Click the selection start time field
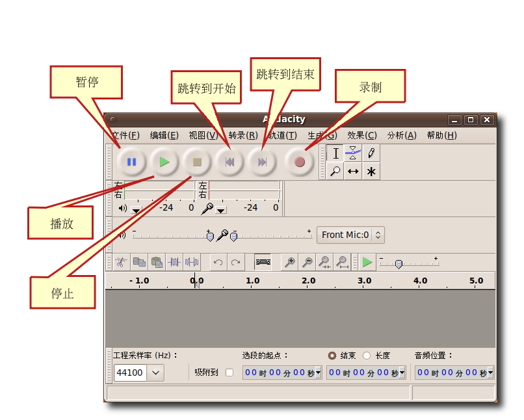Screen dimensions: 524x420 (282, 373)
